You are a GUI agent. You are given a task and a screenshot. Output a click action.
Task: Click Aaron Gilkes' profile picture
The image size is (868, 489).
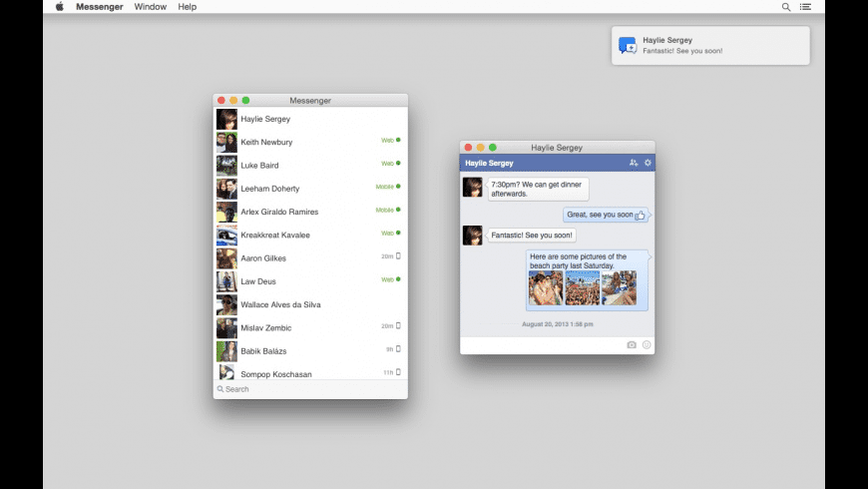[226, 258]
